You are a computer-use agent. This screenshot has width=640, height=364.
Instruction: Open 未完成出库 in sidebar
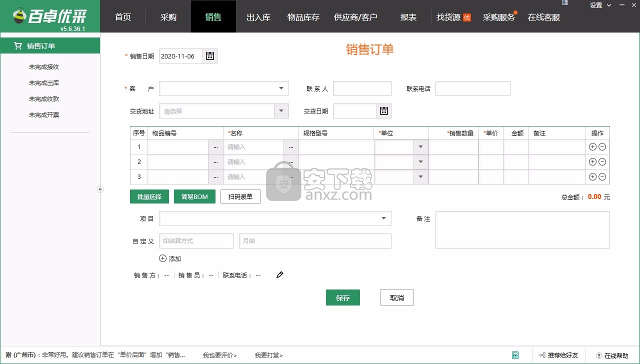pyautogui.click(x=44, y=83)
